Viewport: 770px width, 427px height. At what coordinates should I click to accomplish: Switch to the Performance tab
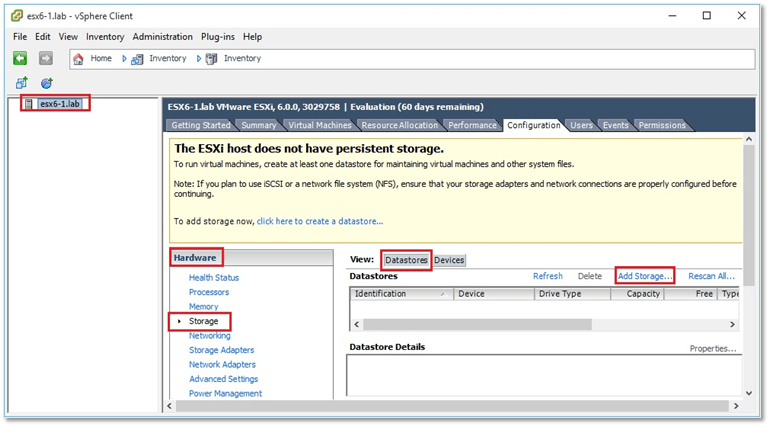472,125
